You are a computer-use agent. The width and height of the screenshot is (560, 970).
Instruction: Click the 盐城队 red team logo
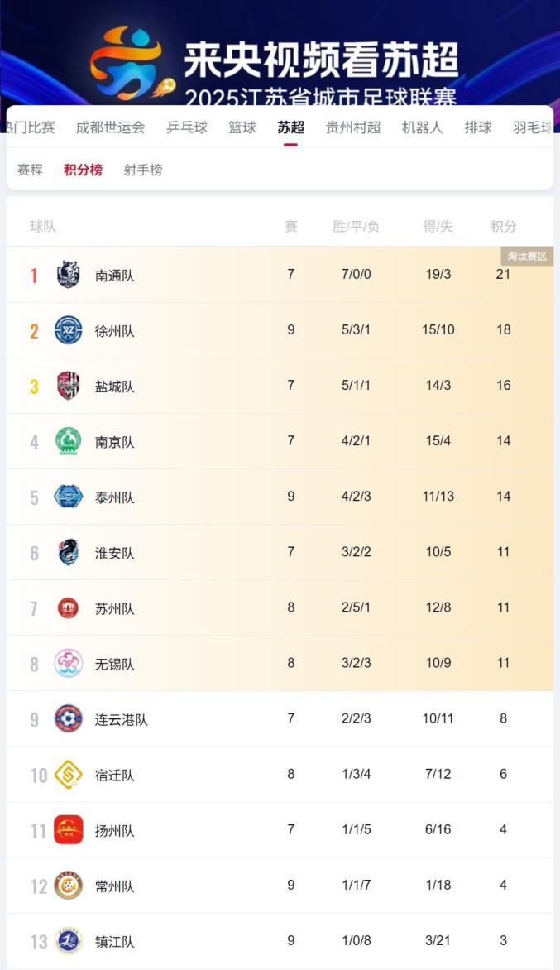pos(69,386)
